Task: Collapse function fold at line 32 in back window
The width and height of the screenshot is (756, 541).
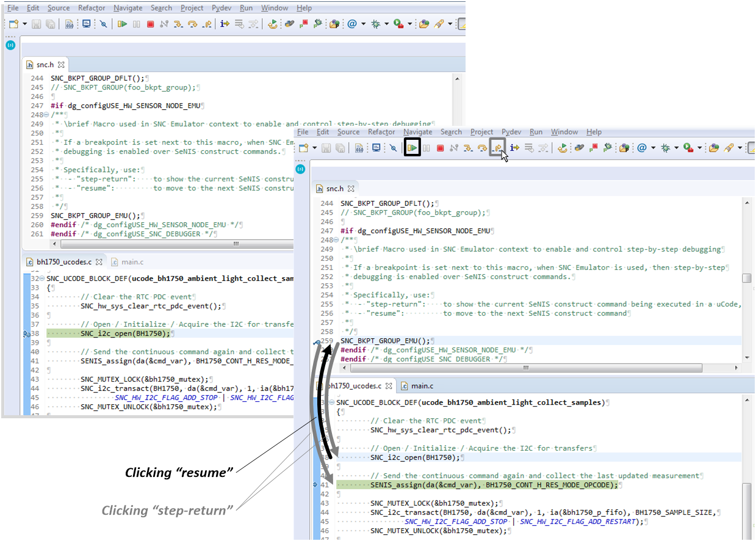Action: [x=42, y=278]
